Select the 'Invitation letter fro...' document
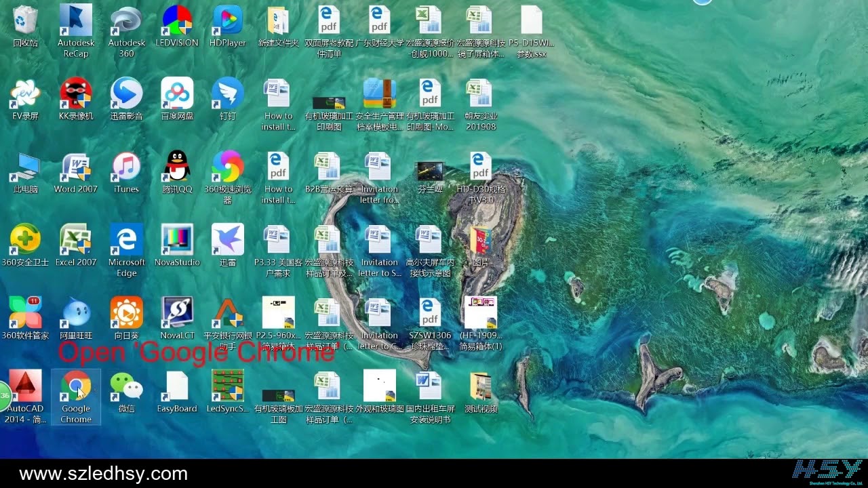Viewport: 868px width, 488px height. pyautogui.click(x=380, y=178)
